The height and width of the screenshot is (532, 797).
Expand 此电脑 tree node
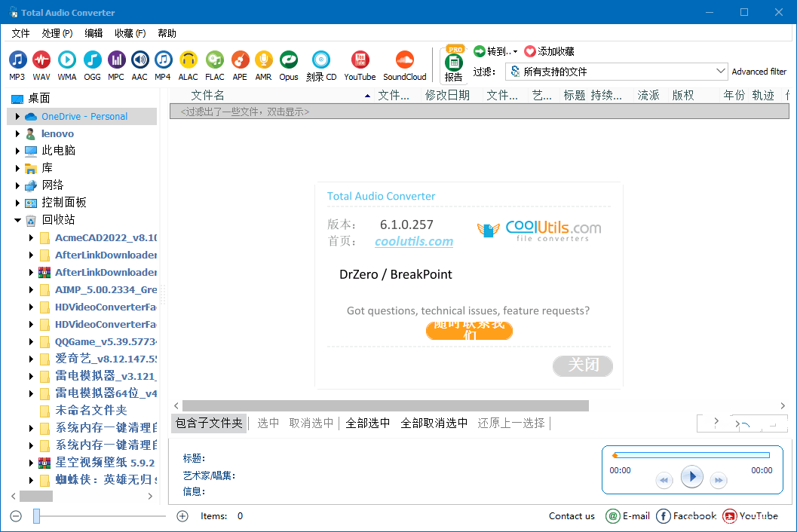17,151
